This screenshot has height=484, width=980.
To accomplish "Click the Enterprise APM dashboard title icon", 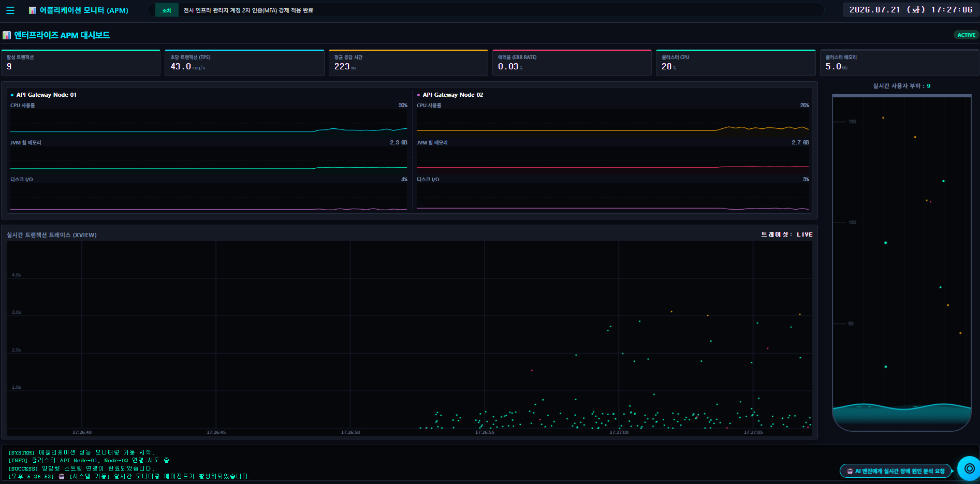I will 7,35.
